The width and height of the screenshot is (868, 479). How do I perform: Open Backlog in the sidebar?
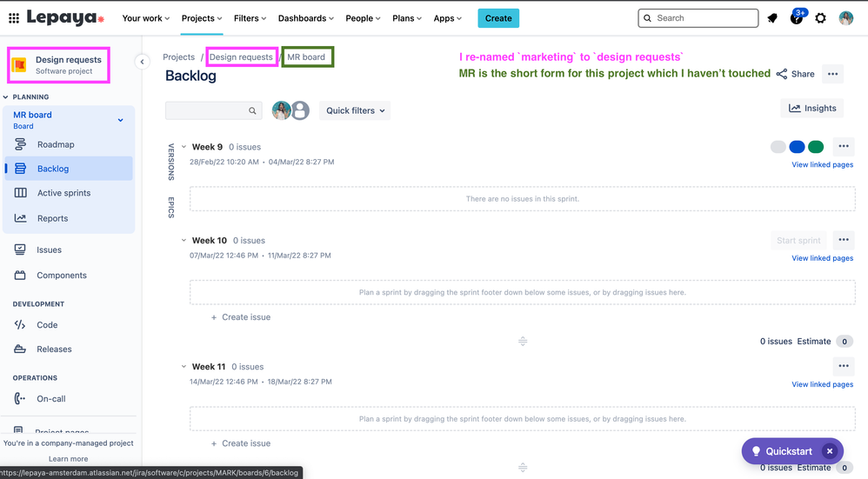[69, 169]
